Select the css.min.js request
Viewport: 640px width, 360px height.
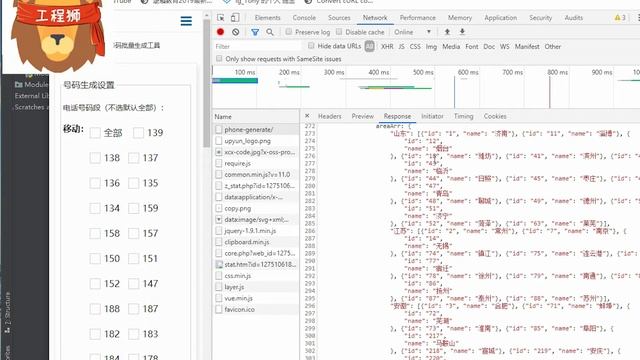256,276
